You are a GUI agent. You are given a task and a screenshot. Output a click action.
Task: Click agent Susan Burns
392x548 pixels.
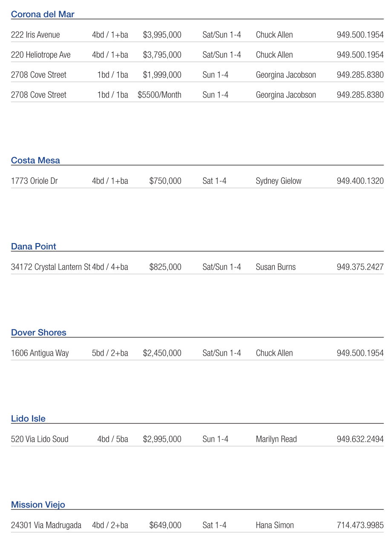pos(276,267)
